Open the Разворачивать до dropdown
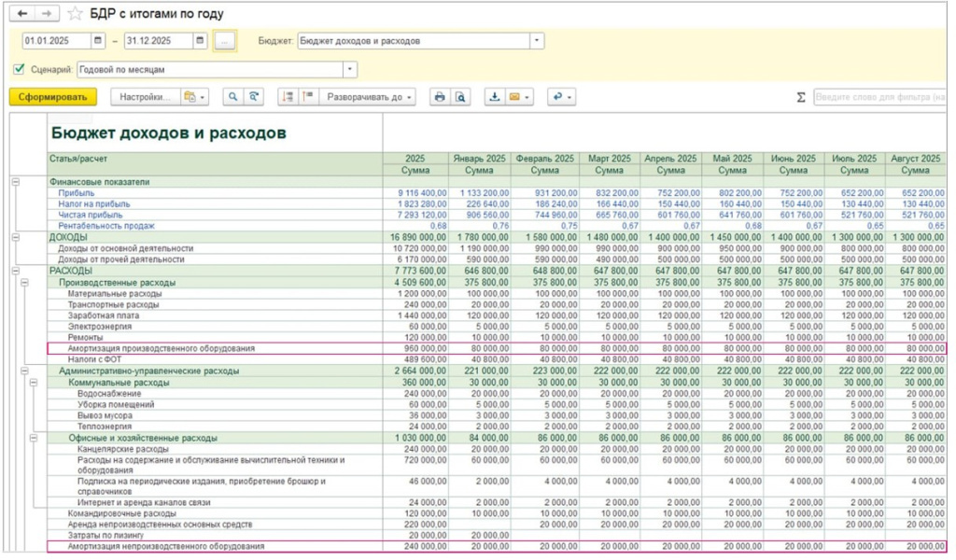The image size is (956, 560). (368, 97)
